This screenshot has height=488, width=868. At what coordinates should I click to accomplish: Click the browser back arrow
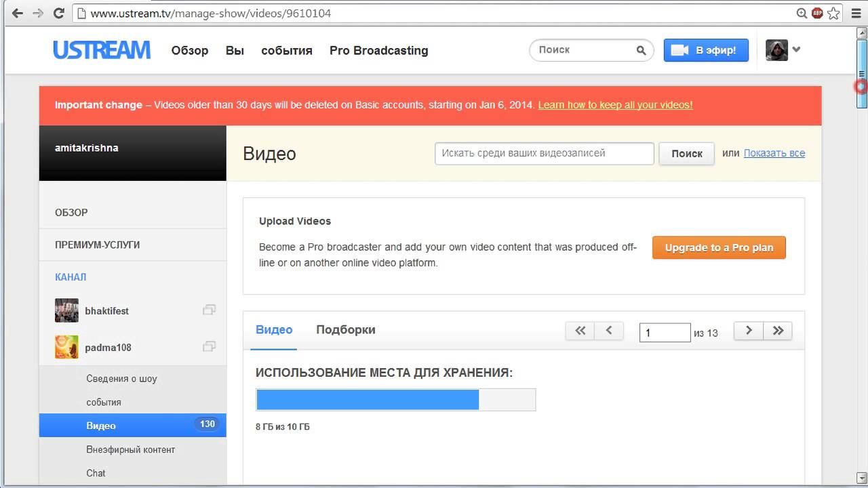coord(18,13)
